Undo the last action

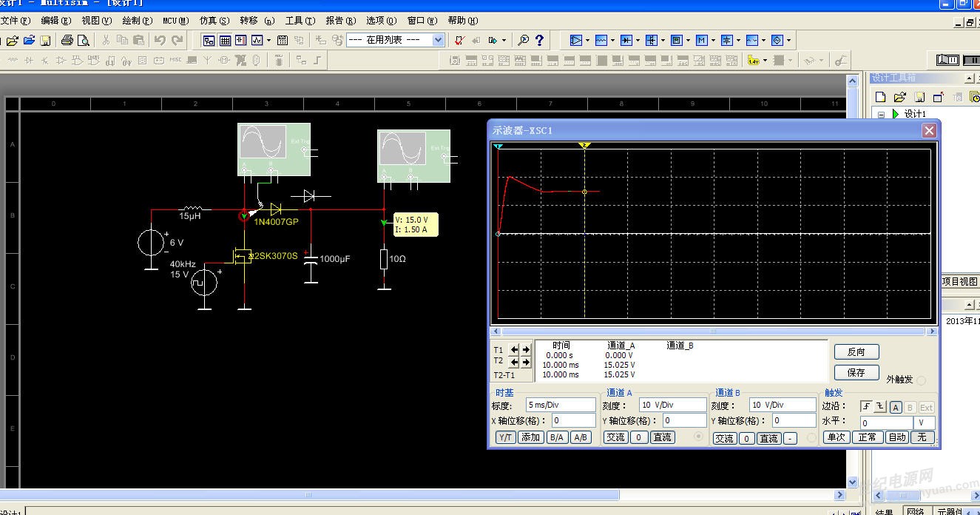click(160, 40)
